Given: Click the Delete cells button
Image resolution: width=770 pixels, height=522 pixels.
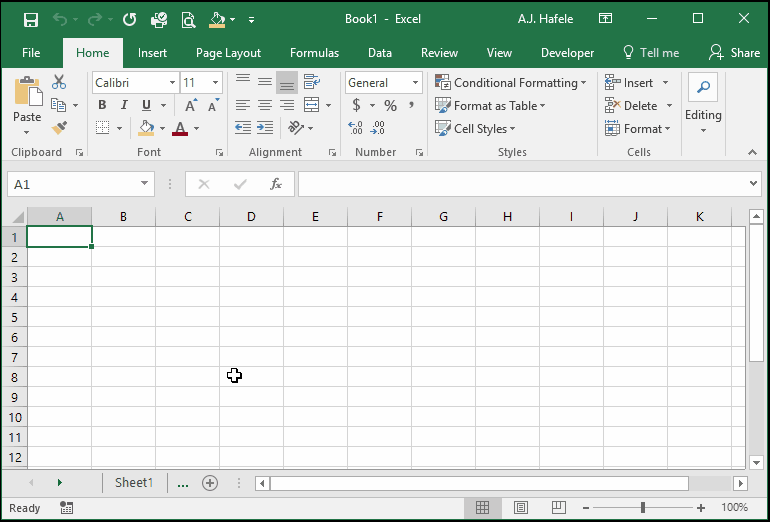Looking at the screenshot, I should tap(638, 106).
